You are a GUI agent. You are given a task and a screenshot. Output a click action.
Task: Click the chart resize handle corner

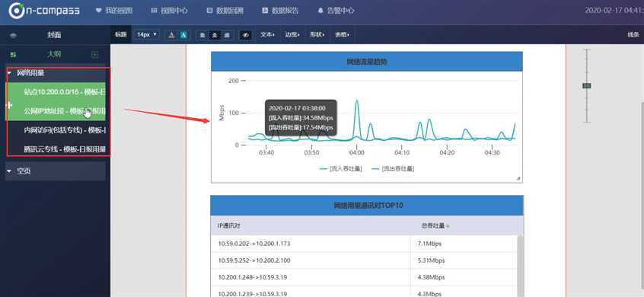(518, 178)
